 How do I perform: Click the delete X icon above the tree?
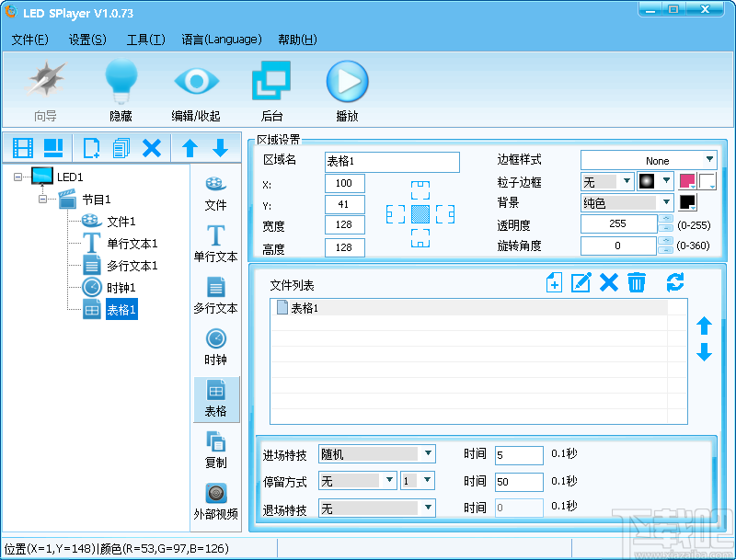153,147
